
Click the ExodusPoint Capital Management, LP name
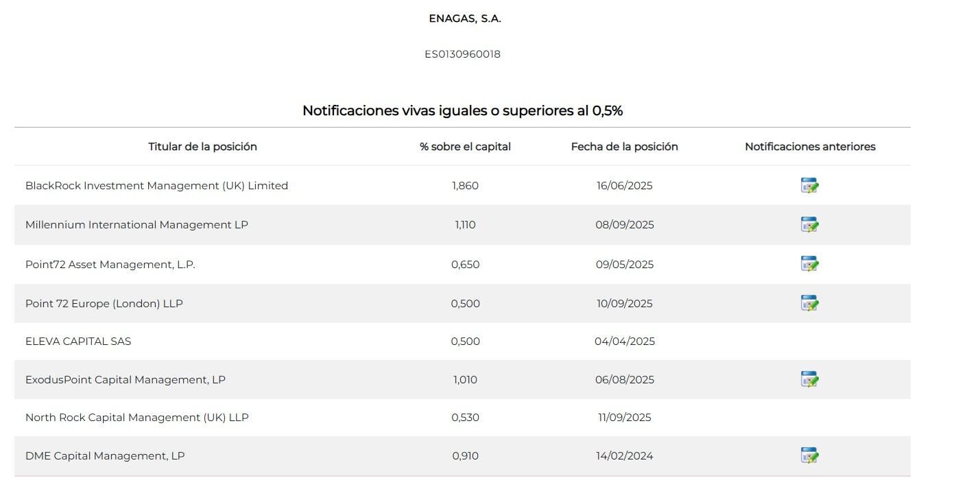point(126,380)
